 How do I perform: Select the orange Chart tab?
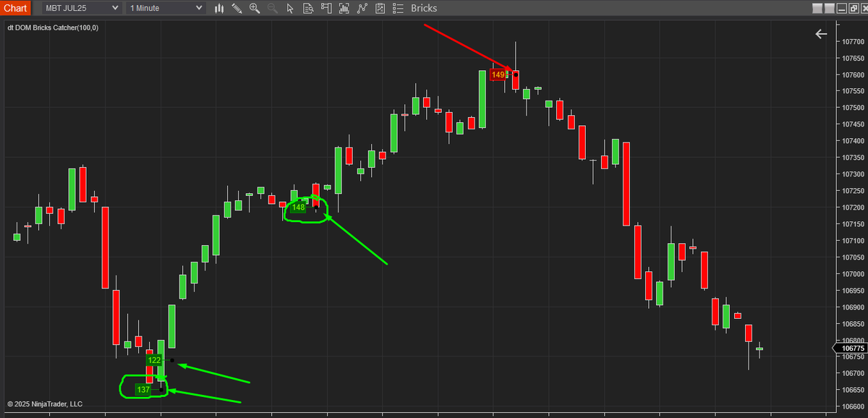click(15, 9)
